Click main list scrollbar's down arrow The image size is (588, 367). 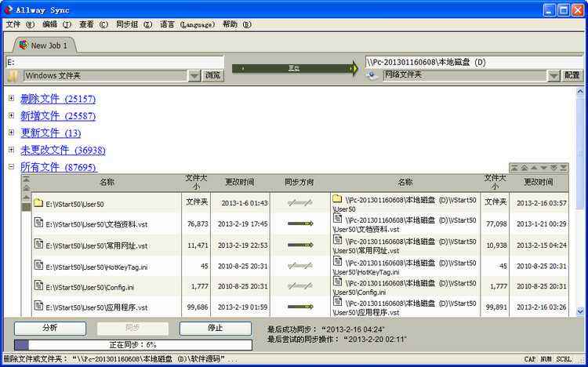tap(580, 311)
